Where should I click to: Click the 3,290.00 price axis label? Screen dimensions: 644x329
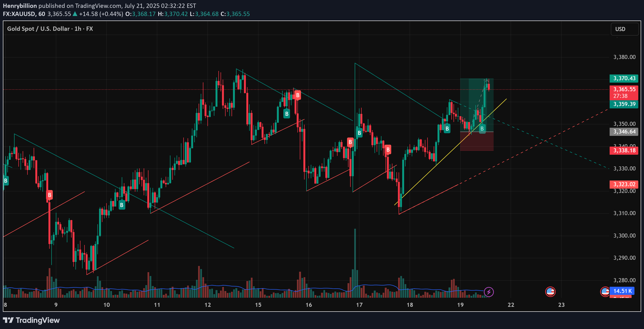pos(624,258)
